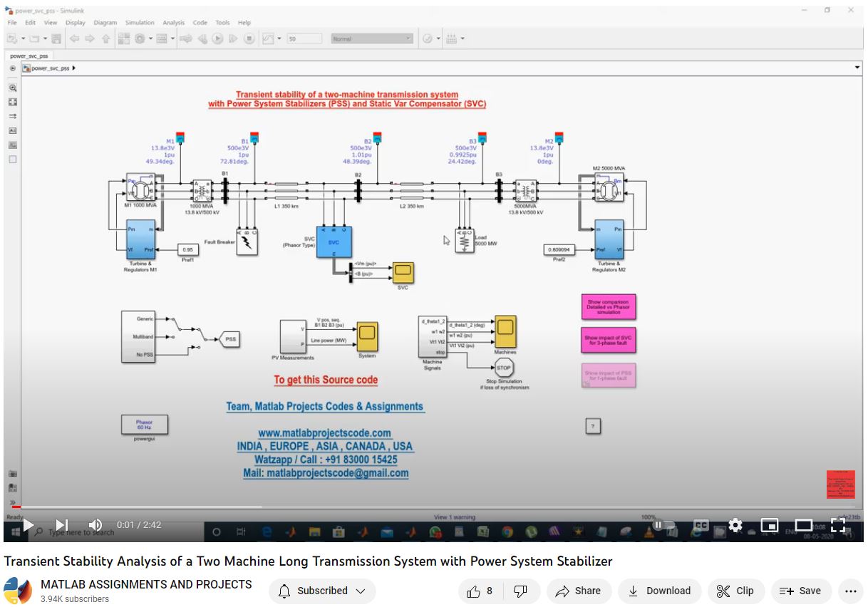
Task: Click the Simulink Run simulation button
Action: pyautogui.click(x=218, y=38)
